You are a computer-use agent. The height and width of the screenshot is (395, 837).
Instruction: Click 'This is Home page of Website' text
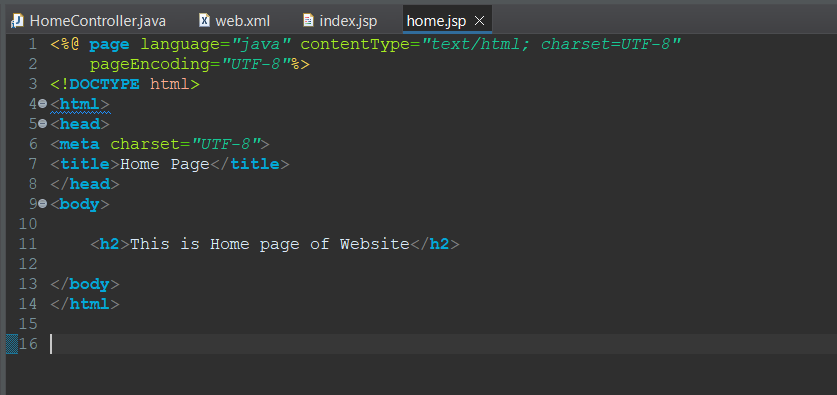[270, 244]
